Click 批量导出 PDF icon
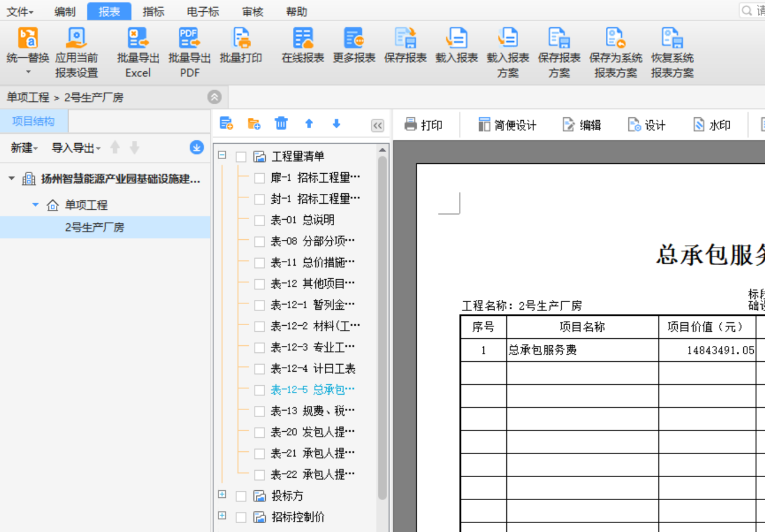 [189, 39]
